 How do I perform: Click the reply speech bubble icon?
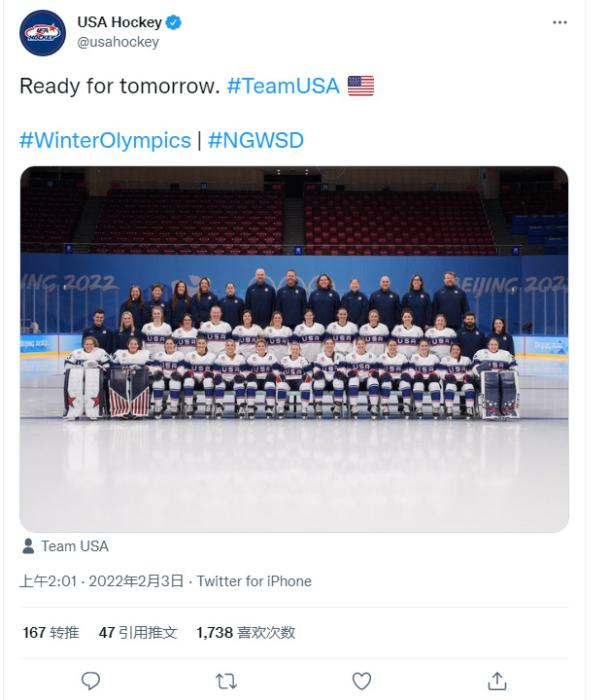[x=91, y=680]
